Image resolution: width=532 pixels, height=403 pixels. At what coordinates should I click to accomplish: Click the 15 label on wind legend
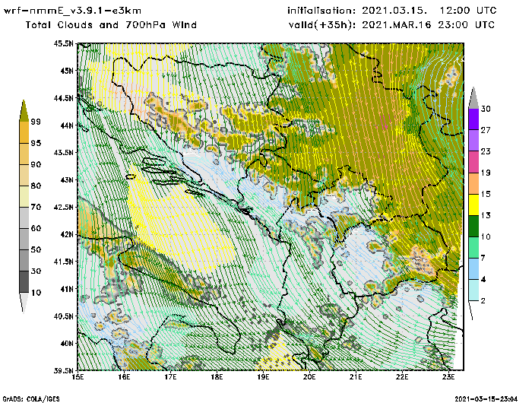pyautogui.click(x=486, y=194)
